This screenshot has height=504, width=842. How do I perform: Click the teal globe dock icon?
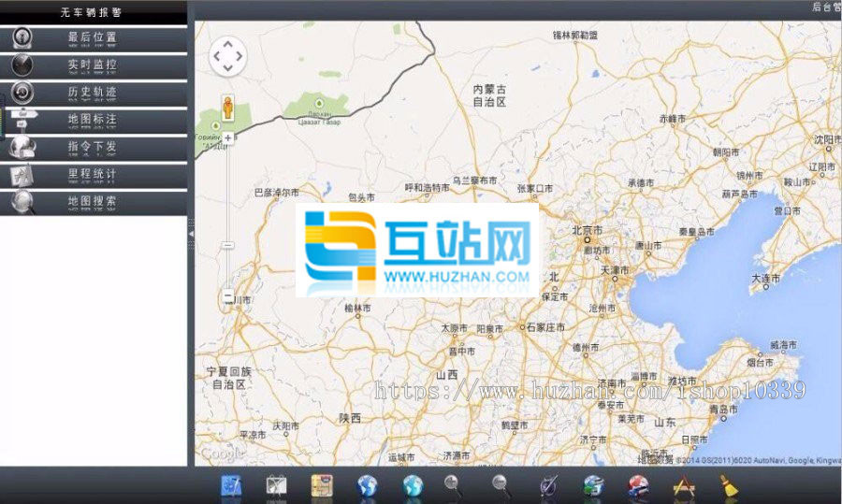click(413, 485)
